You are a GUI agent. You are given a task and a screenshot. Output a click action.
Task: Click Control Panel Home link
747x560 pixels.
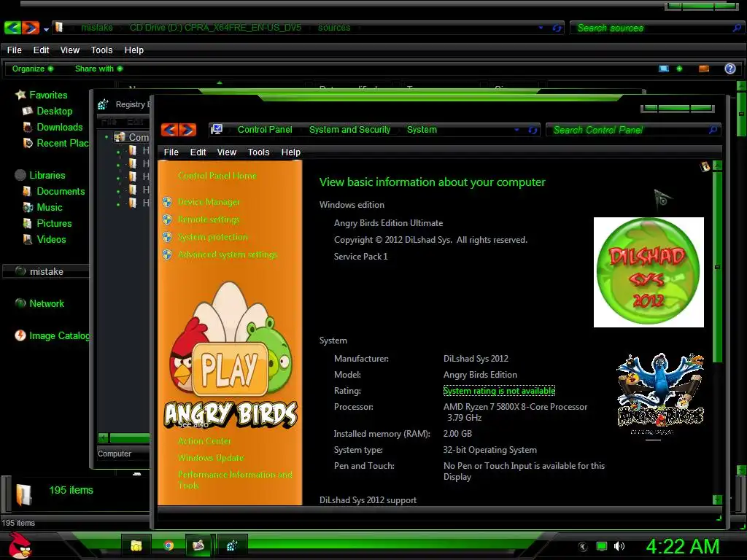click(217, 176)
